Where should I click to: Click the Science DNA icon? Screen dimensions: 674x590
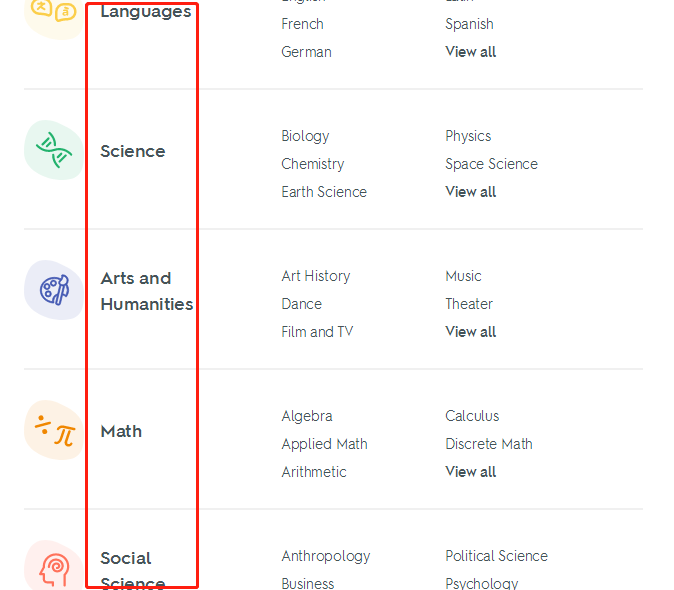(x=54, y=150)
